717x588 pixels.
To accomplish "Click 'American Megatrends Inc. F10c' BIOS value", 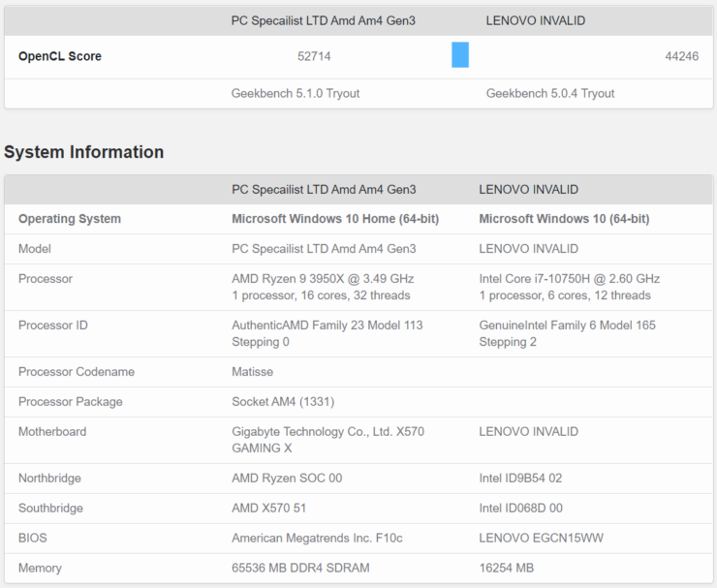I will (x=317, y=538).
